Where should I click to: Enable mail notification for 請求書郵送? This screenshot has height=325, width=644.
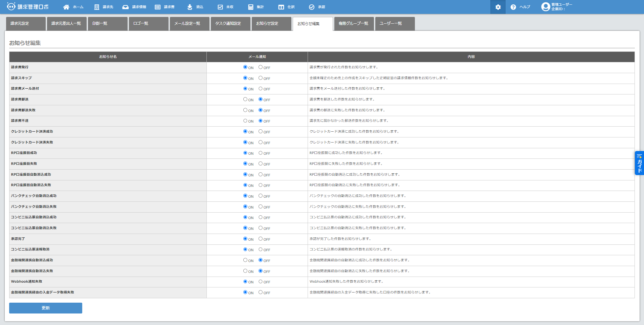pyautogui.click(x=245, y=100)
